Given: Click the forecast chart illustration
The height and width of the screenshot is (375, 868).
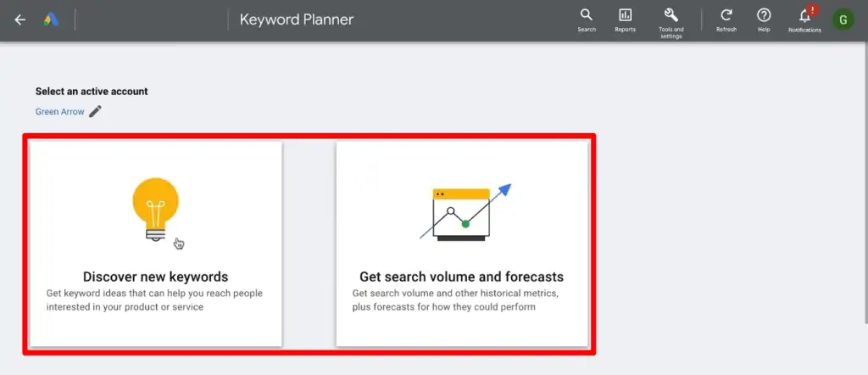Looking at the screenshot, I should [465, 213].
